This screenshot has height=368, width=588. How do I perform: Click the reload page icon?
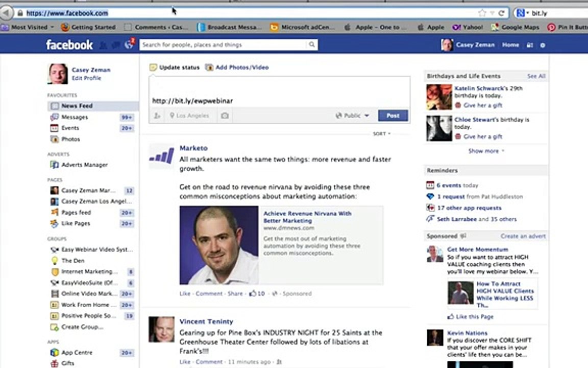coord(501,13)
